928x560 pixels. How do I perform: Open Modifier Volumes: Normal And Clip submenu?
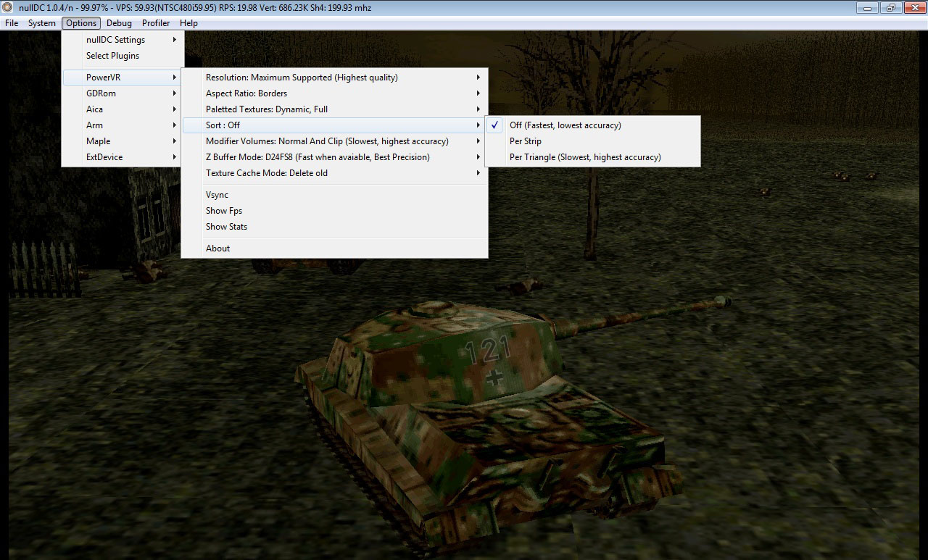tap(334, 141)
